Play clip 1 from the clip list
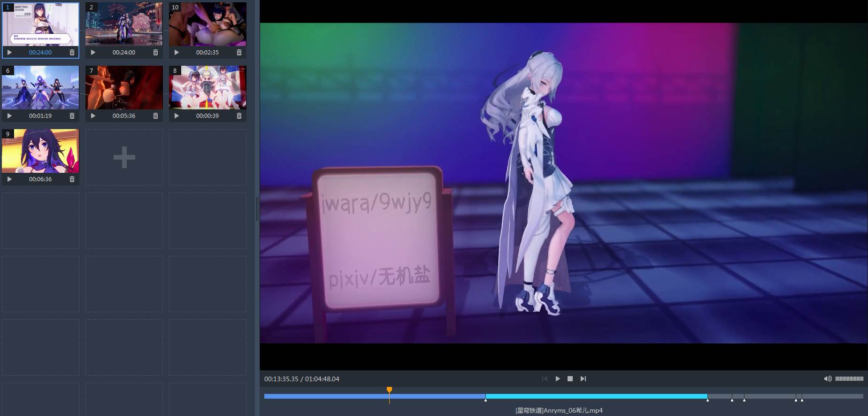The height and width of the screenshot is (416, 868). point(9,53)
